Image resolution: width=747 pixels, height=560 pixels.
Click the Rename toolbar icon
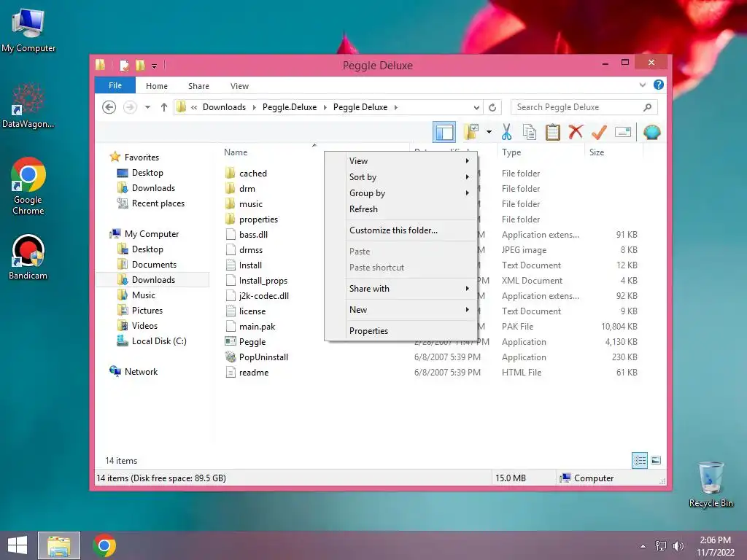(623, 132)
